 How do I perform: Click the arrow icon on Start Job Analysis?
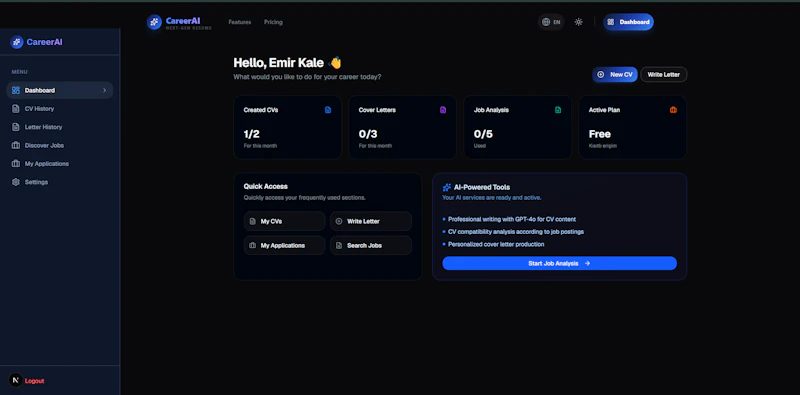tap(587, 263)
